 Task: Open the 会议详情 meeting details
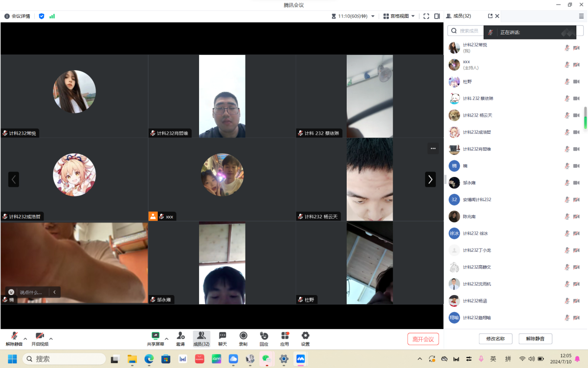[17, 16]
